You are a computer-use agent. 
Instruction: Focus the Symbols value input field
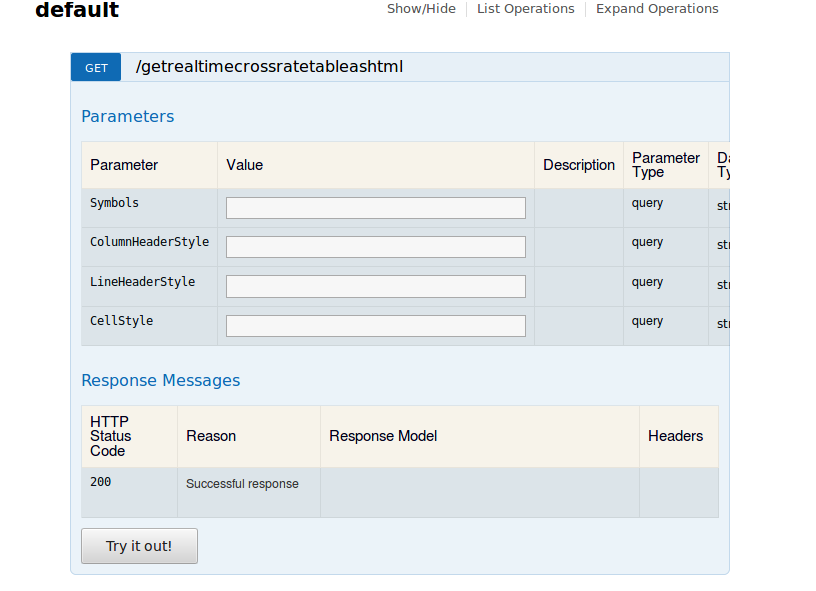point(375,208)
